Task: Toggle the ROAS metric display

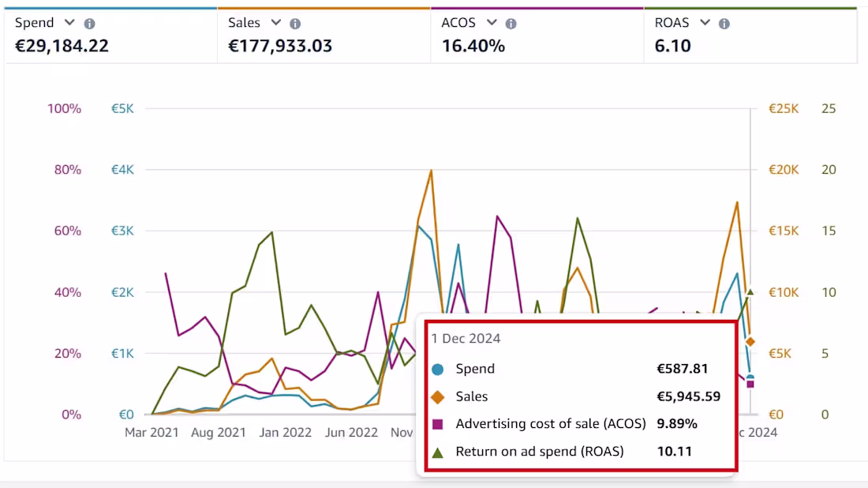Action: pyautogui.click(x=750, y=36)
